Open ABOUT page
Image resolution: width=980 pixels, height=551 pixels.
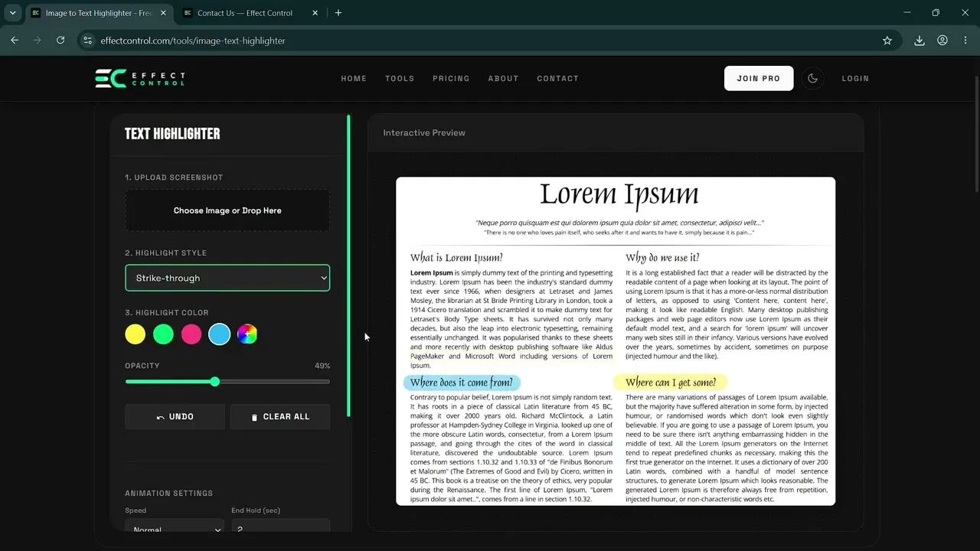click(503, 79)
